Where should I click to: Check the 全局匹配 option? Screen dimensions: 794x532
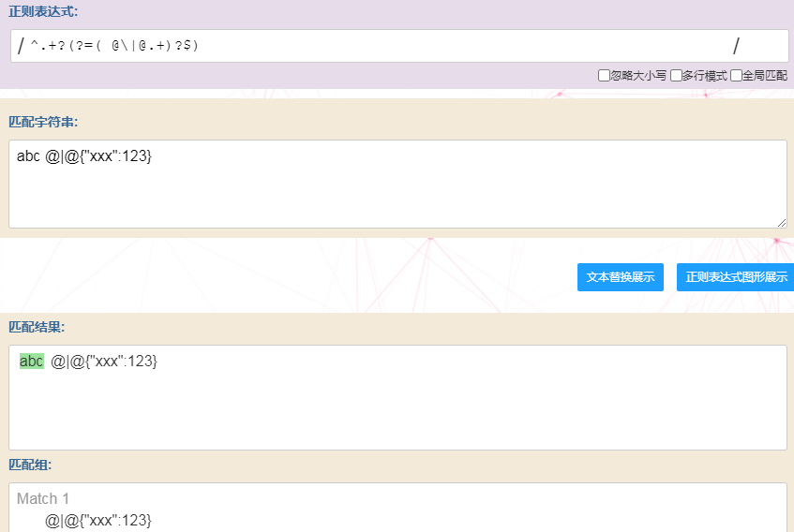736,75
